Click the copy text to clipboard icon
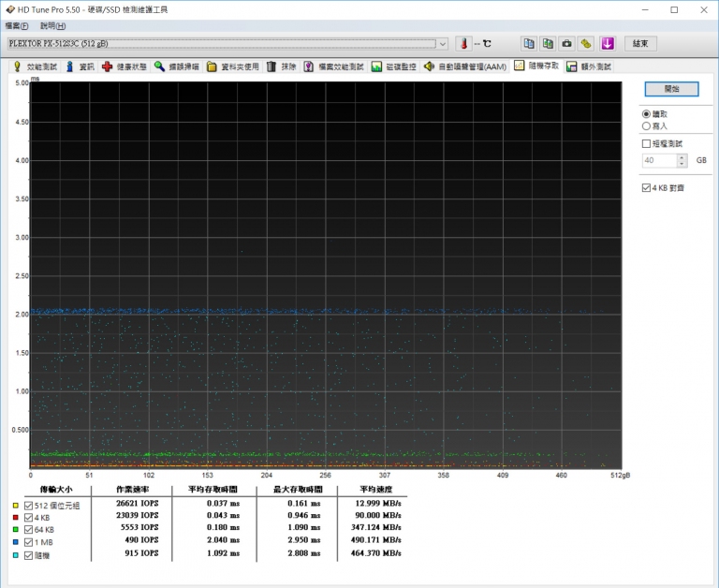The image size is (719, 588). pos(529,44)
